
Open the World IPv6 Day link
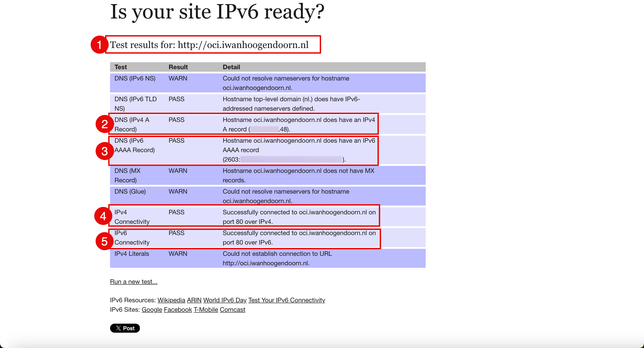coord(225,300)
